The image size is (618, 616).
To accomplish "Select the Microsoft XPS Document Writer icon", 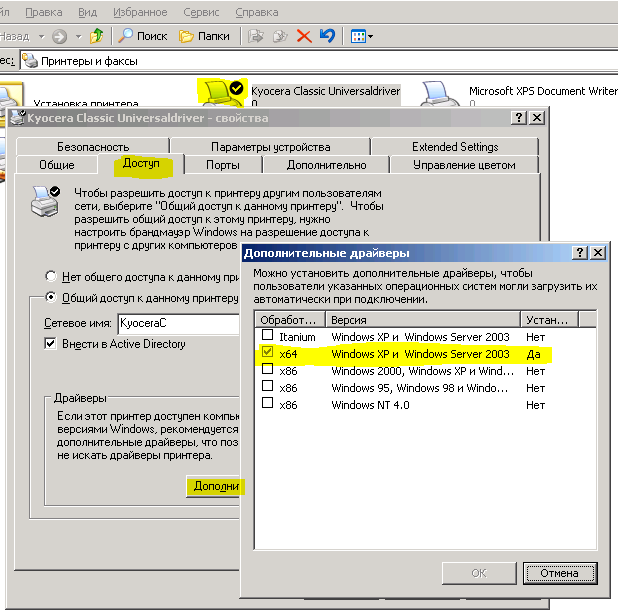I will pos(440,93).
